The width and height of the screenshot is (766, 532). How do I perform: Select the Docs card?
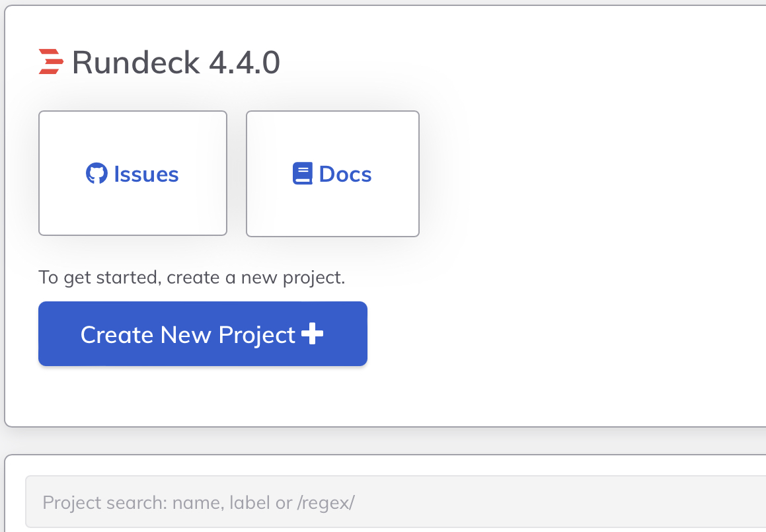pos(332,173)
